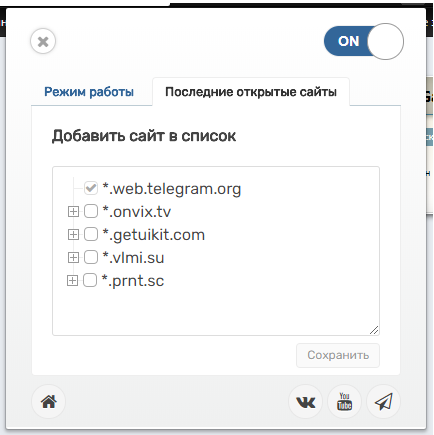Select the Последние открытые сайты tab
The image size is (434, 435).
click(x=251, y=92)
